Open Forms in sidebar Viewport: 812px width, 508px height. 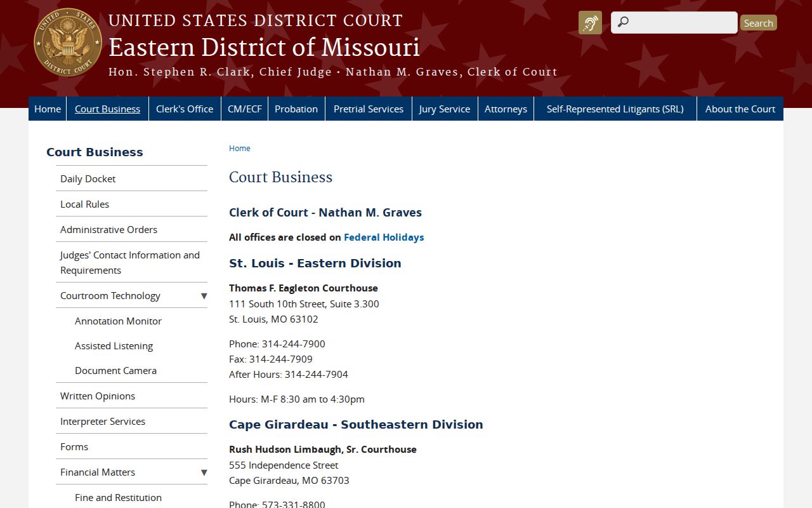point(74,446)
